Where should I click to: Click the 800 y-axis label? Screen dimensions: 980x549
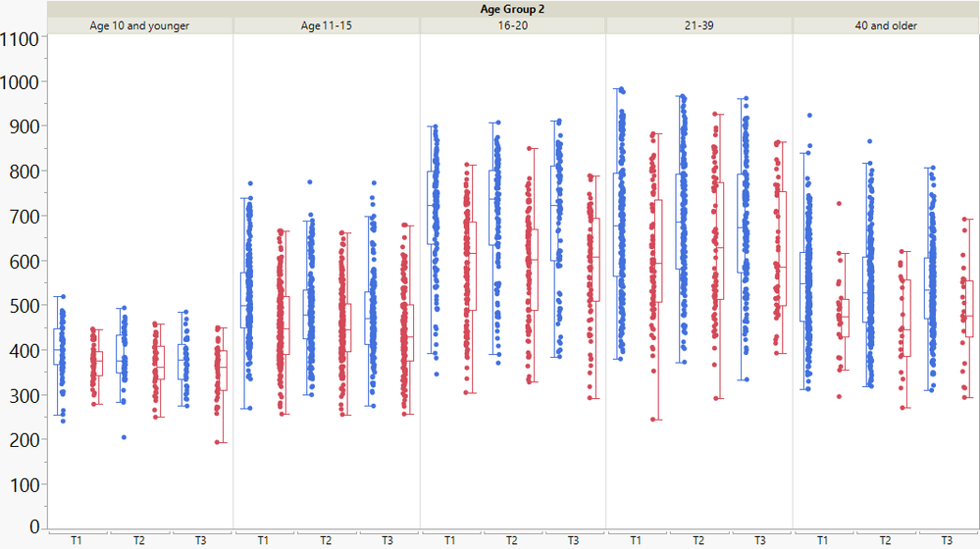[25, 172]
